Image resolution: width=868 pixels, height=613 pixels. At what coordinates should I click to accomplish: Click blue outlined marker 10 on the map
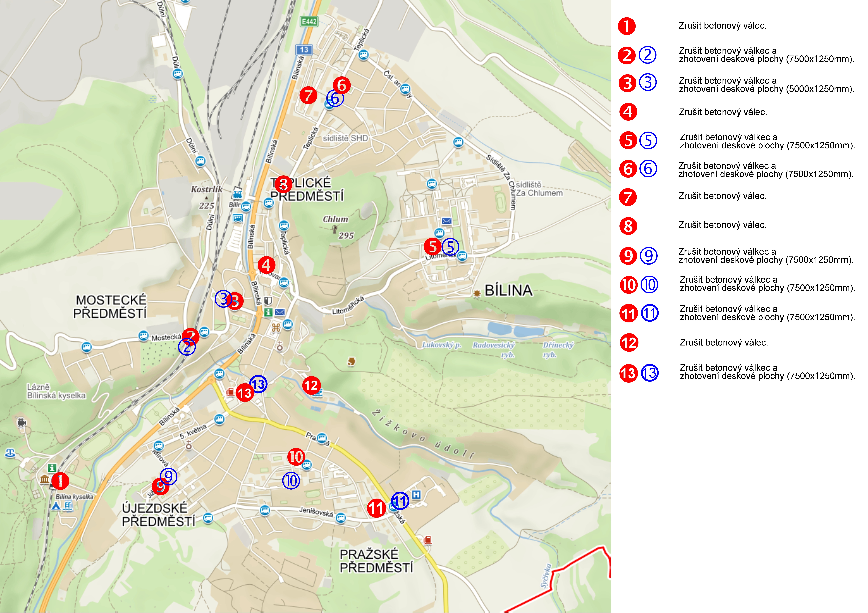291,481
